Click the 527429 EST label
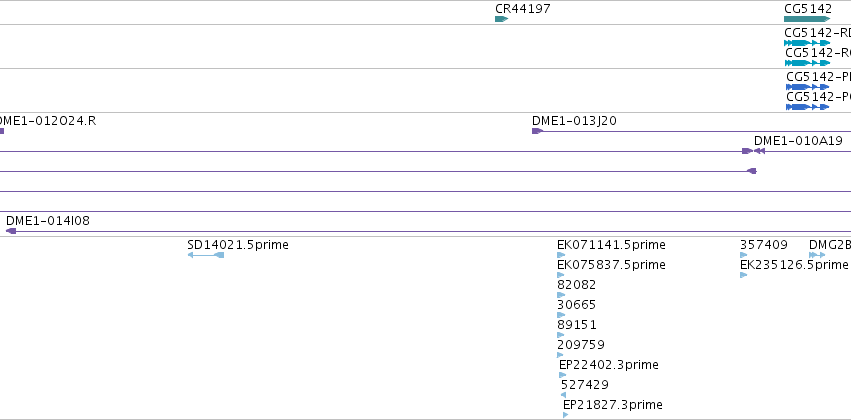851x420 pixels. [585, 385]
